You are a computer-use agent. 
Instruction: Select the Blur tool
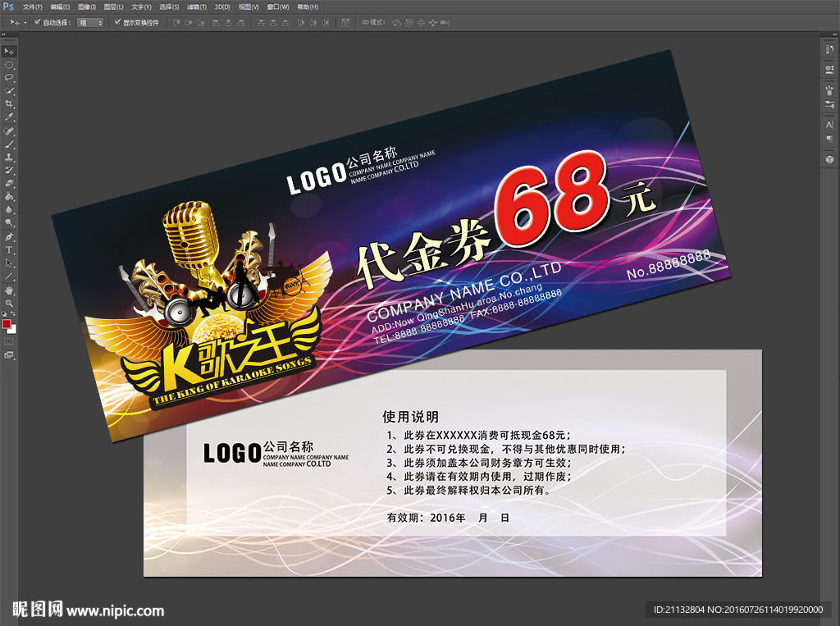pos(9,209)
